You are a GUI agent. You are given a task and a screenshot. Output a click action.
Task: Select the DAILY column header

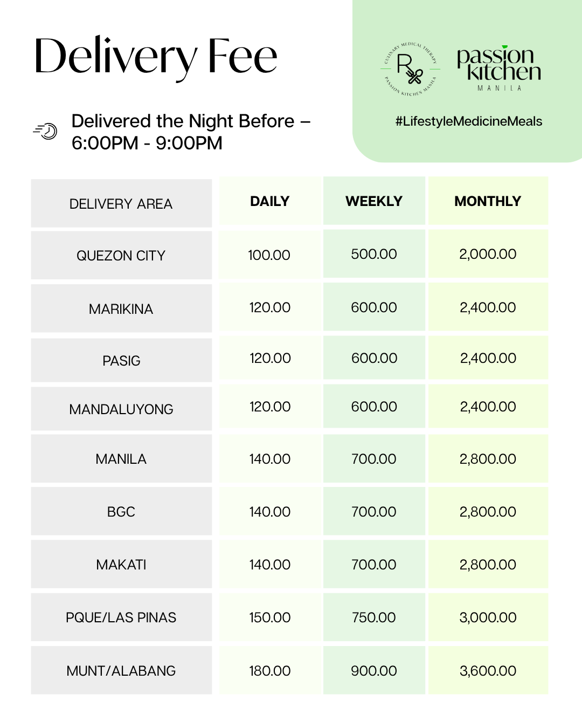click(x=269, y=201)
